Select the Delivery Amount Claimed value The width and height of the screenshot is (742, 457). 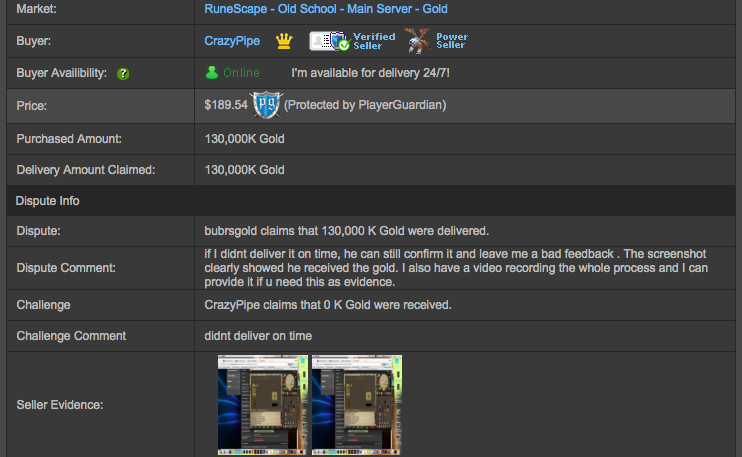click(x=244, y=170)
